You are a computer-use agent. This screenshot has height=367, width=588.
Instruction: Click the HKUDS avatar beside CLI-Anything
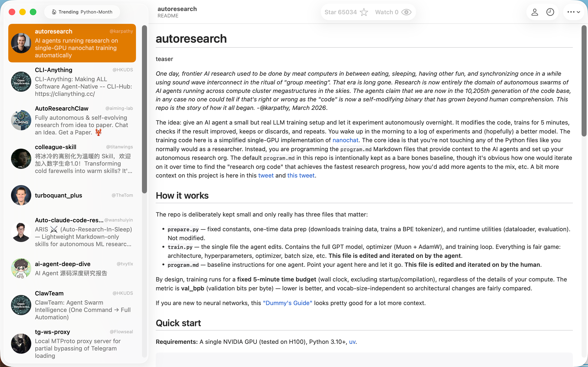point(21,82)
